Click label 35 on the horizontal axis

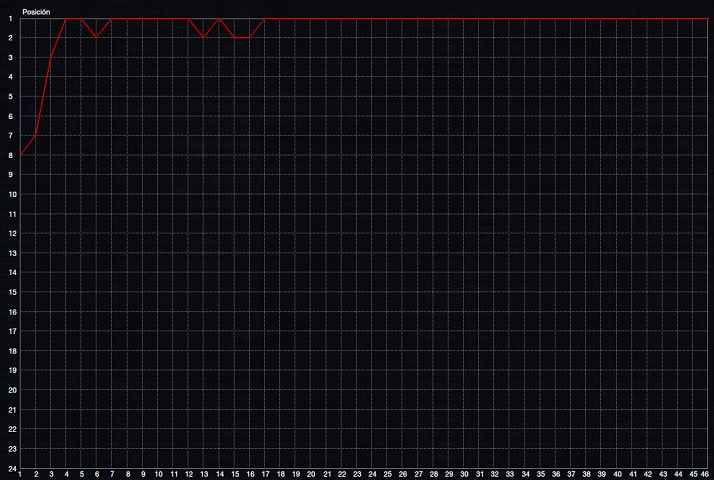click(x=541, y=475)
